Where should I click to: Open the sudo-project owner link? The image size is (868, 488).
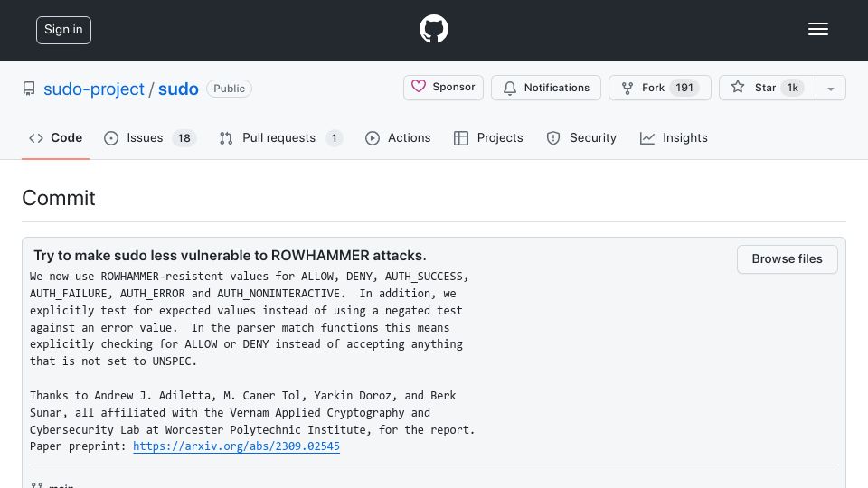[x=93, y=89]
